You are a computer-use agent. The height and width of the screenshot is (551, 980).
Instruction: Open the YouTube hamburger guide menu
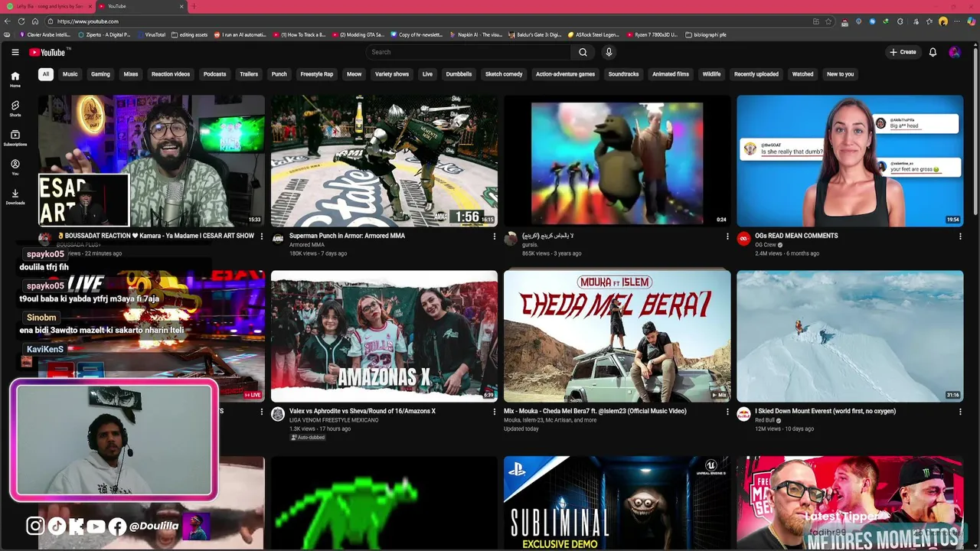coord(15,52)
